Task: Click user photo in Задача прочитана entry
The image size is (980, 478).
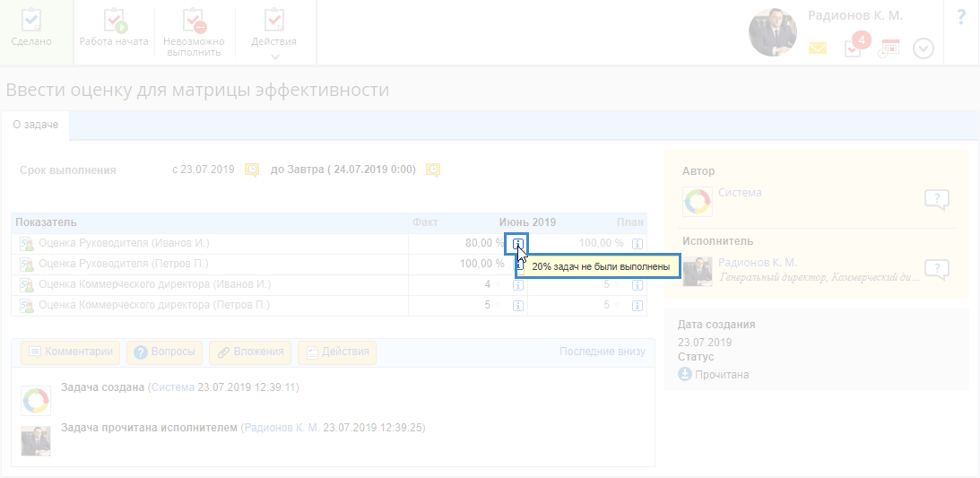Action: (x=36, y=441)
